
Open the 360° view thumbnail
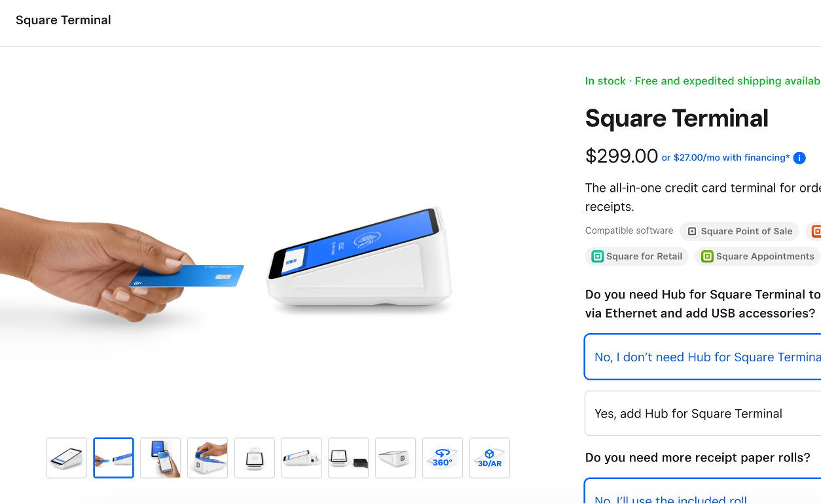[x=443, y=458]
